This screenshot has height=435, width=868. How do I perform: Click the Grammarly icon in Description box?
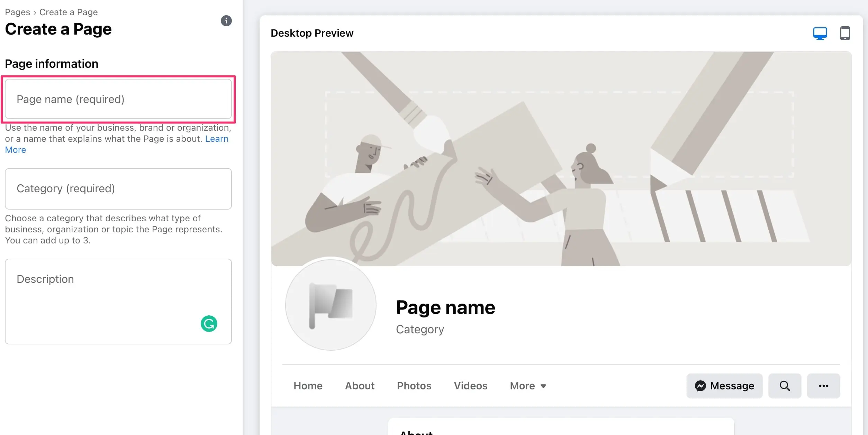click(x=209, y=324)
